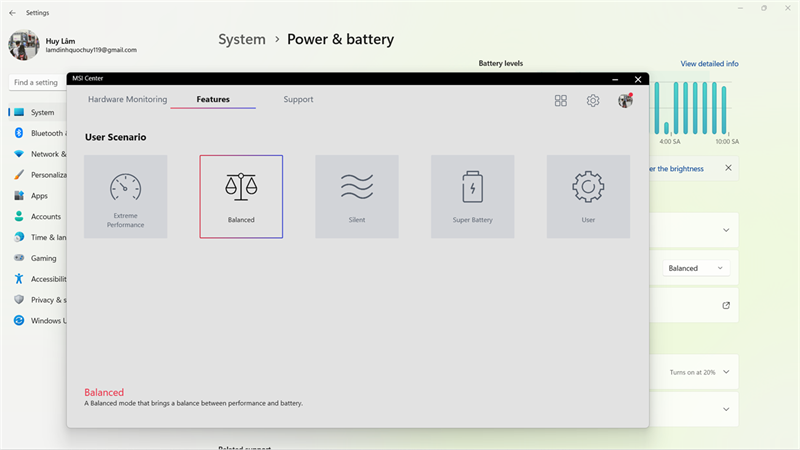Navigate to System in the breadcrumb
Viewport: 800px width, 450px height.
point(242,39)
